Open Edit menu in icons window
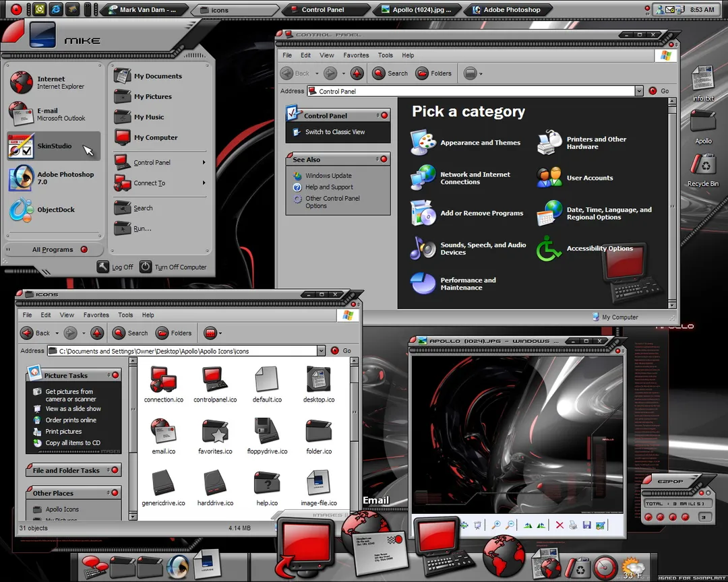This screenshot has height=582, width=728. 46,315
